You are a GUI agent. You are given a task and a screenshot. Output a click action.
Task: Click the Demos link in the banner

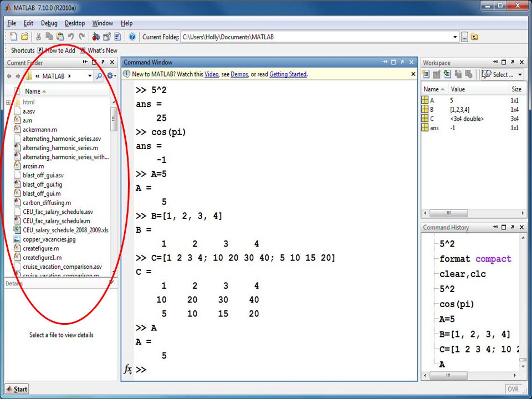(239, 74)
